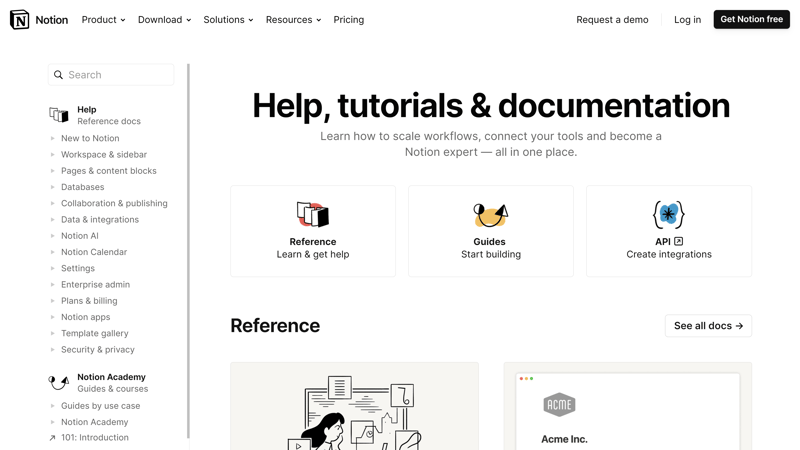The width and height of the screenshot is (800, 450).
Task: Click the ACME hexagon logo
Action: click(559, 405)
